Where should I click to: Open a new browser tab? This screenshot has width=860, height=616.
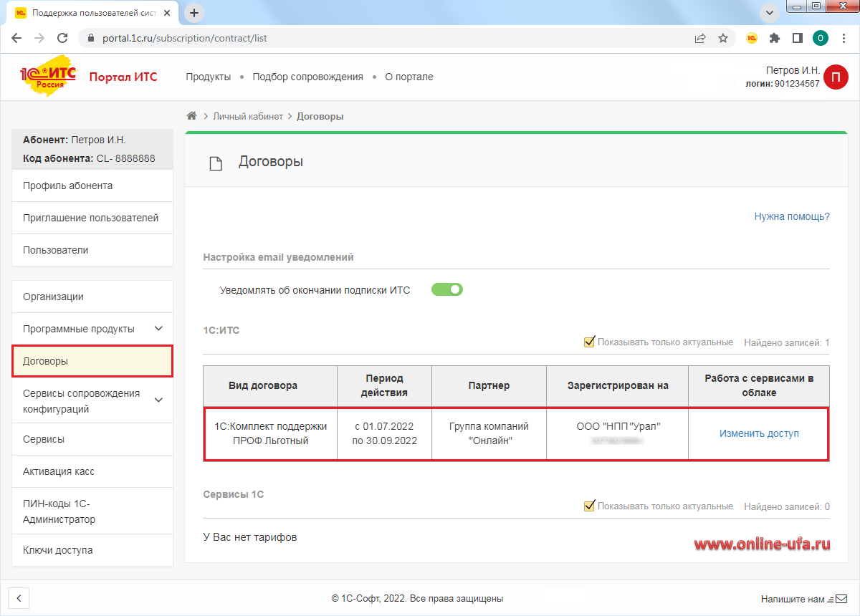click(194, 13)
